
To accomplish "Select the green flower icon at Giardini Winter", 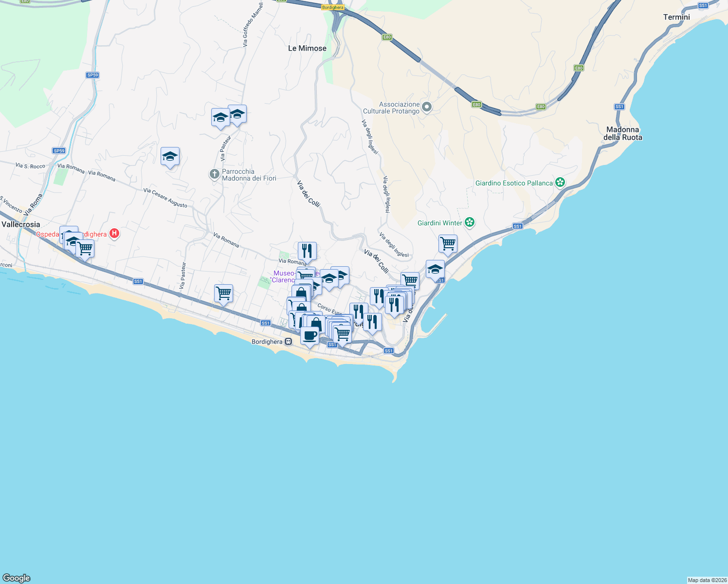I will pos(469,222).
